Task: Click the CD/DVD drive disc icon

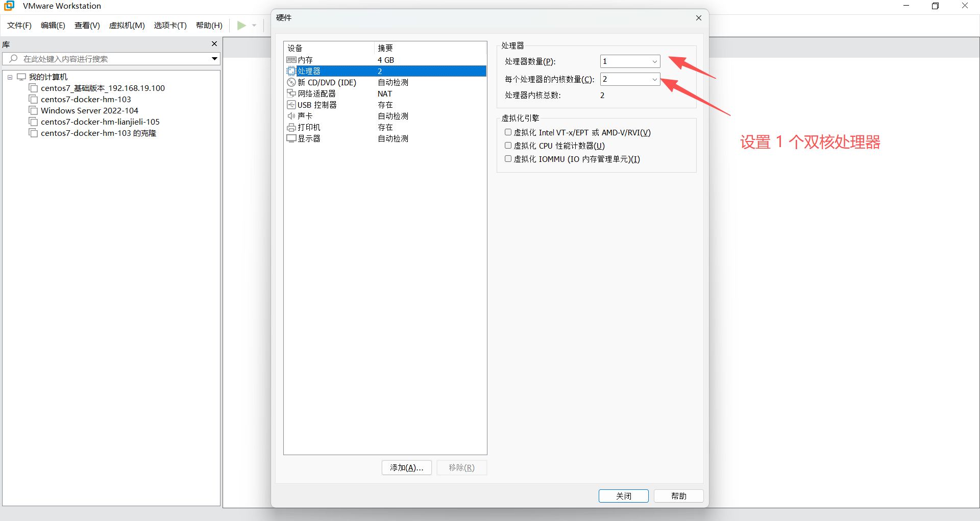Action: click(x=291, y=82)
